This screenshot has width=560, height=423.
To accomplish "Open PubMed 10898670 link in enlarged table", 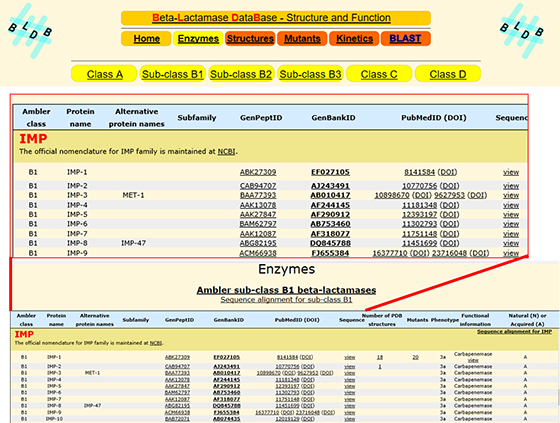I will (392, 195).
